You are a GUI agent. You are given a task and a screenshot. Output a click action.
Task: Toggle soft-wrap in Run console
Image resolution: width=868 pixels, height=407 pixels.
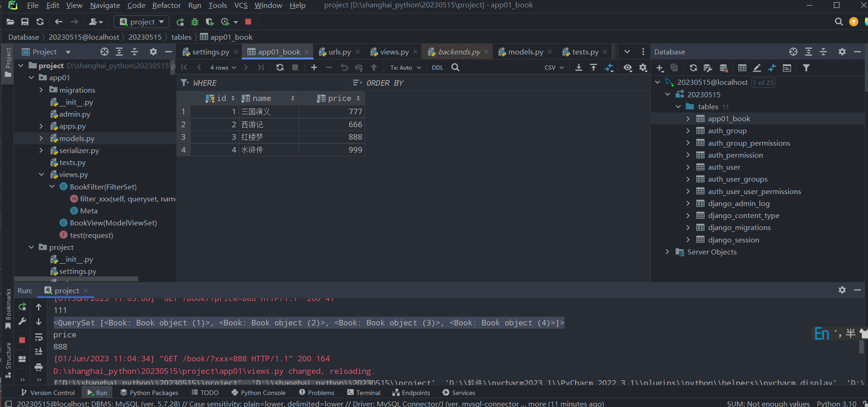click(39, 337)
